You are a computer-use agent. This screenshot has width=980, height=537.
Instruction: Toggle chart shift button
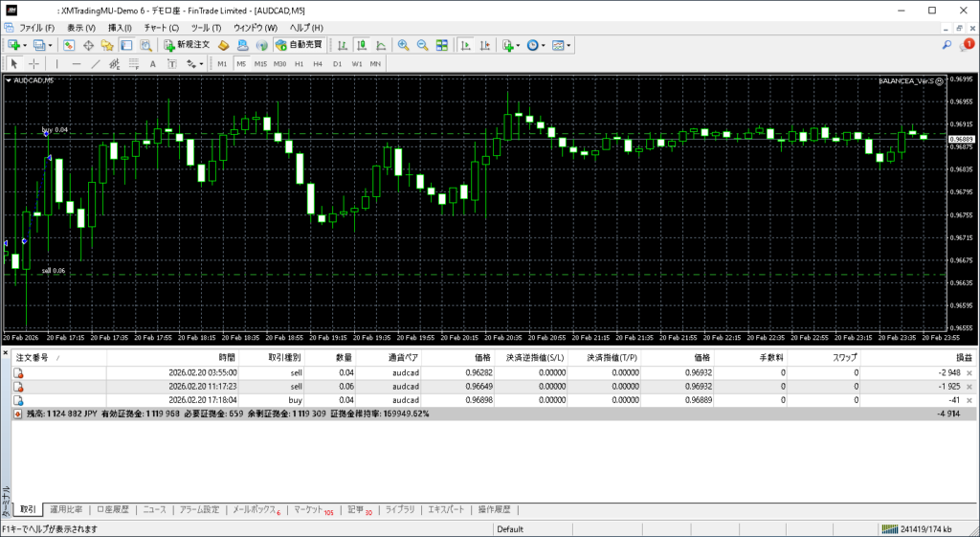pos(484,45)
